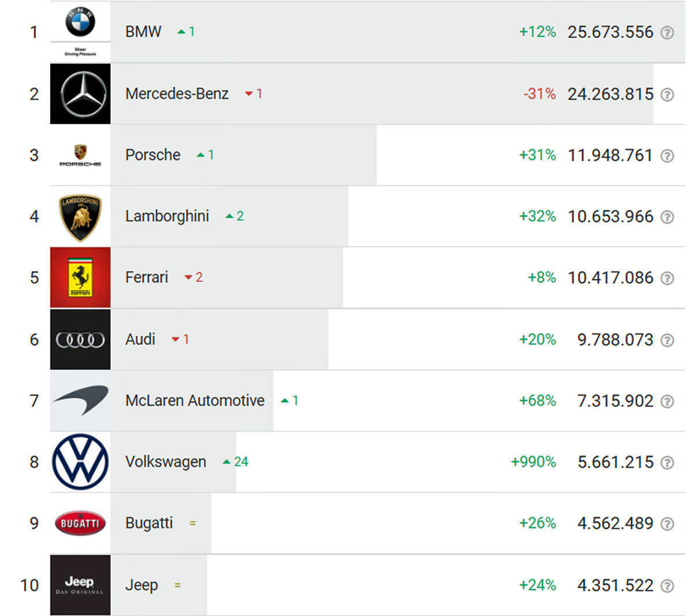Image resolution: width=693 pixels, height=616 pixels.
Task: Open the Bugatti red oval logo
Action: click(x=80, y=523)
